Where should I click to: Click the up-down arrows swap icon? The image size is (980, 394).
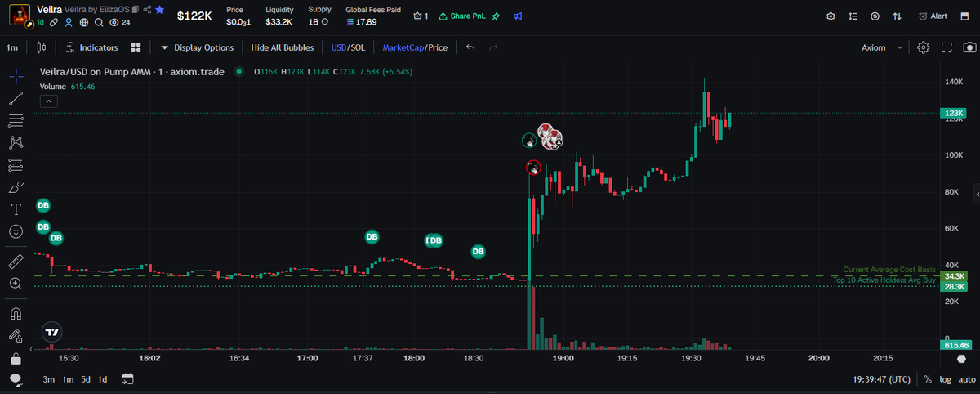click(x=898, y=16)
